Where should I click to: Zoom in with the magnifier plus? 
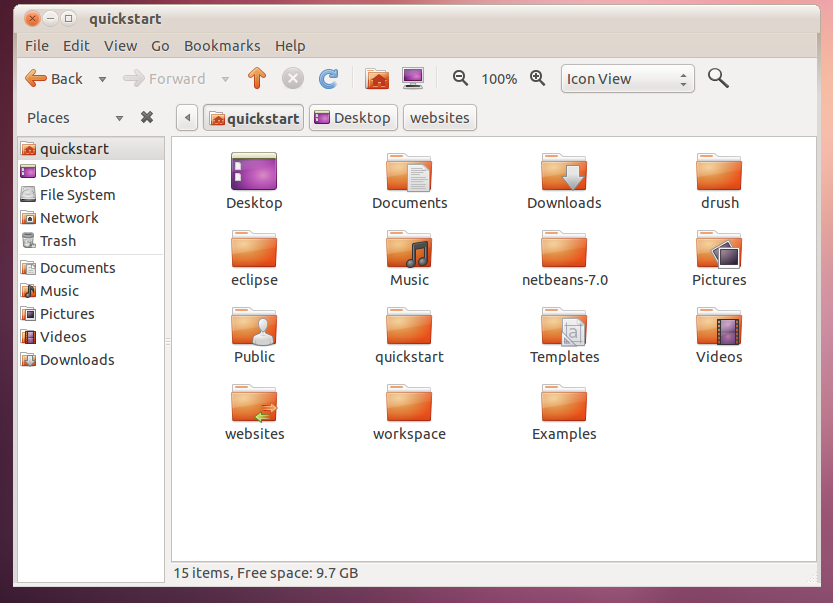[x=538, y=78]
